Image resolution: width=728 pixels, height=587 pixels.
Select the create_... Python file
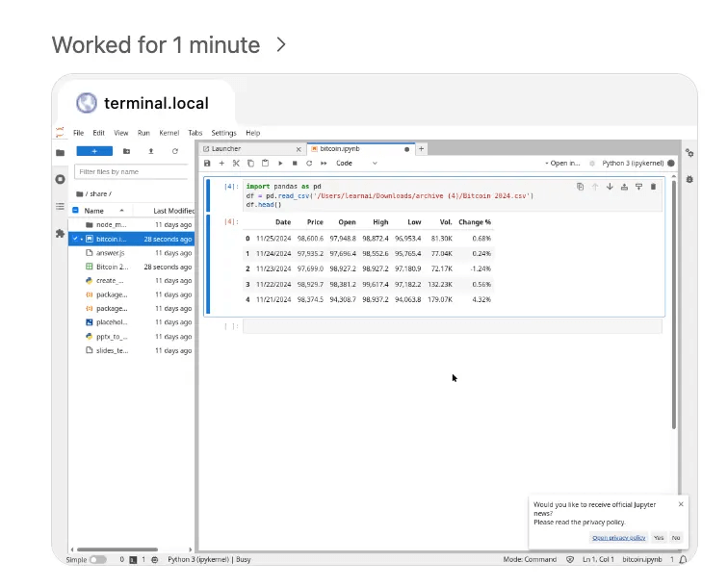(131, 281)
